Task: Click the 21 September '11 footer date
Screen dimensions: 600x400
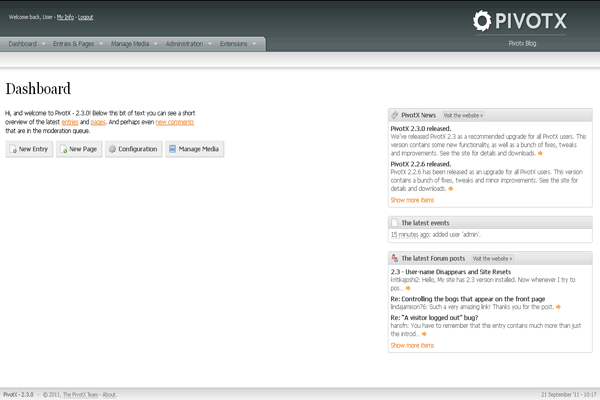Action: pos(568,394)
